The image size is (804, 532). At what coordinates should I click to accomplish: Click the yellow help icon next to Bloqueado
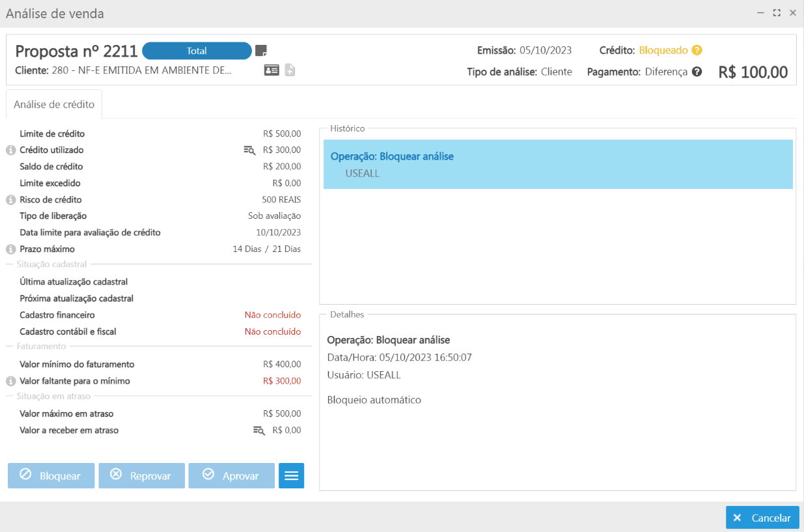tap(697, 50)
